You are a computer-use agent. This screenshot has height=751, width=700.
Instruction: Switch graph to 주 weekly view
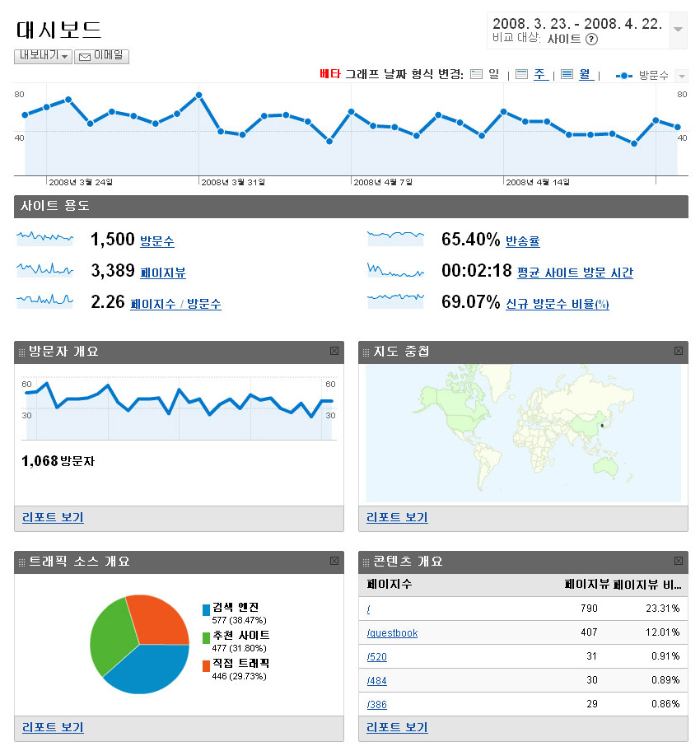click(x=541, y=74)
